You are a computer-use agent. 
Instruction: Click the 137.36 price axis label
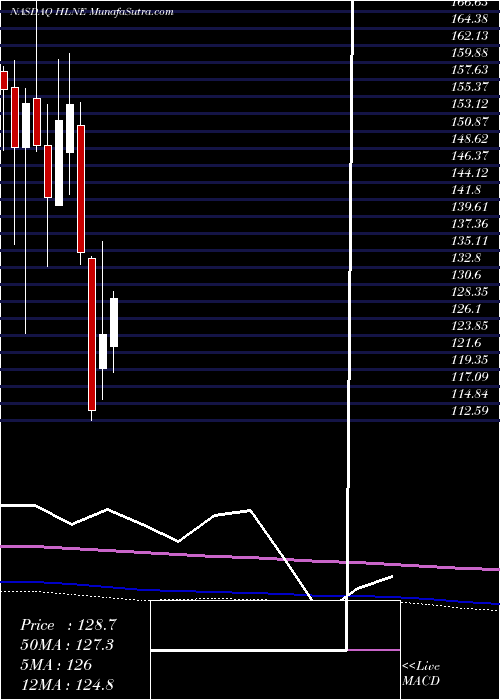[470, 224]
